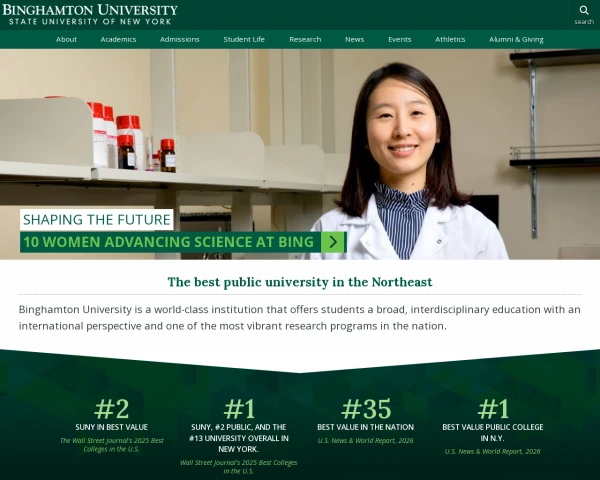Open the Alumni & Giving menu
Screen dimensions: 600x480
pos(516,39)
